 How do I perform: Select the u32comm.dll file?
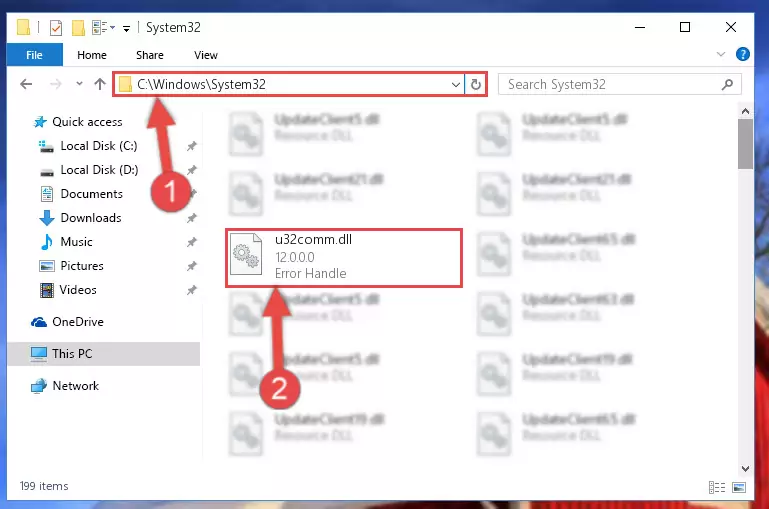click(x=344, y=257)
